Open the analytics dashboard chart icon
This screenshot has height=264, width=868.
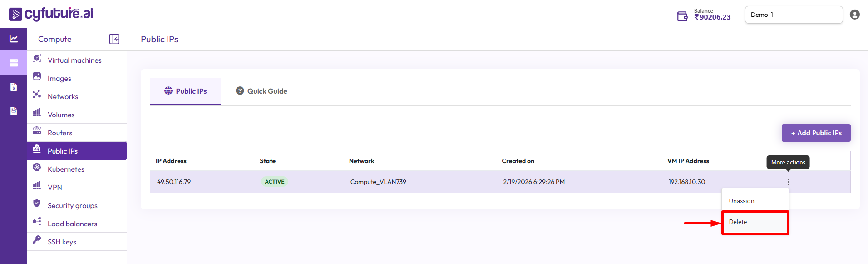coord(14,39)
